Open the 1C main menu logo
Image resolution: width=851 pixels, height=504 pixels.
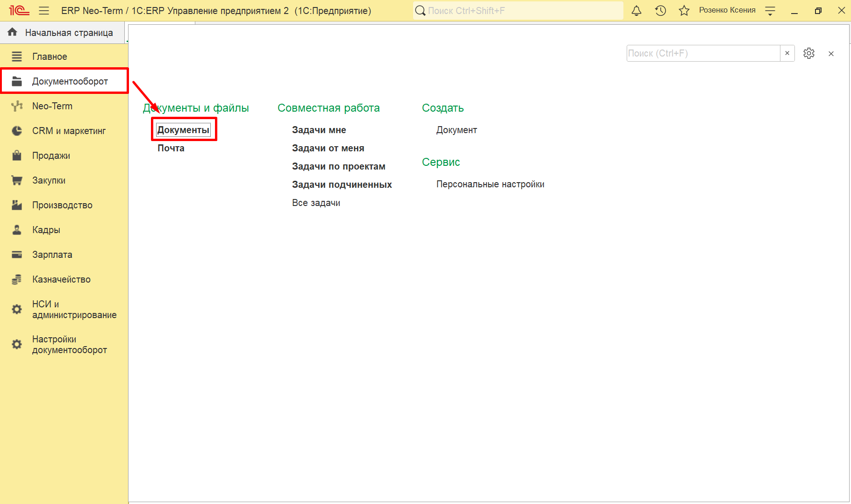point(19,10)
